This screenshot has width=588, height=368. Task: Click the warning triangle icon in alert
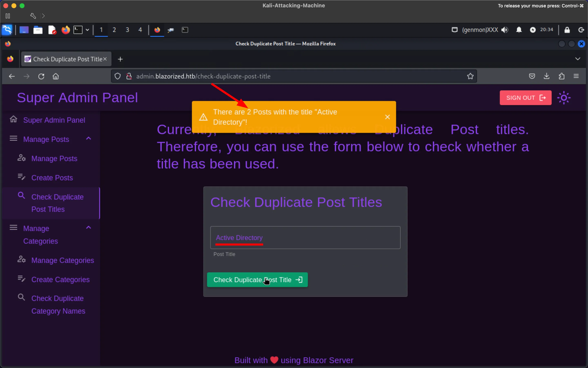[203, 117]
